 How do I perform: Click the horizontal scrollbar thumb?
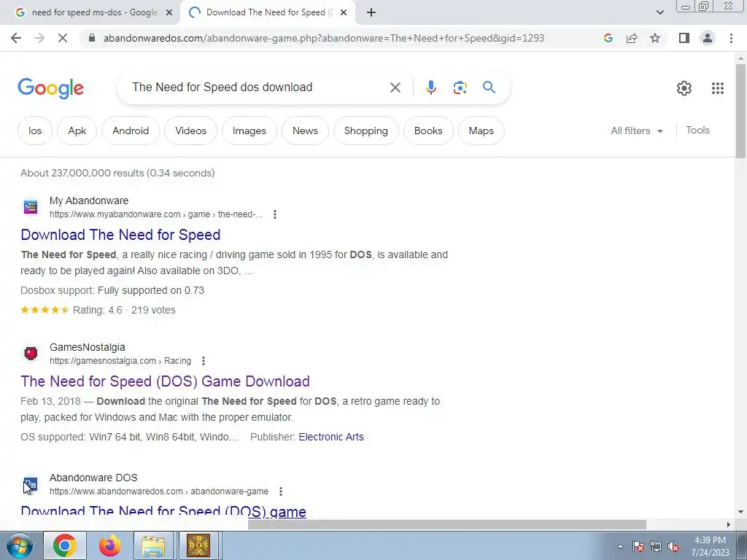[447, 525]
